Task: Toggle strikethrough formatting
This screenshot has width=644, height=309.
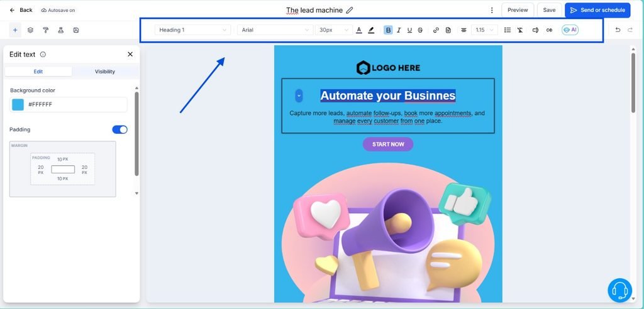Action: [x=420, y=30]
